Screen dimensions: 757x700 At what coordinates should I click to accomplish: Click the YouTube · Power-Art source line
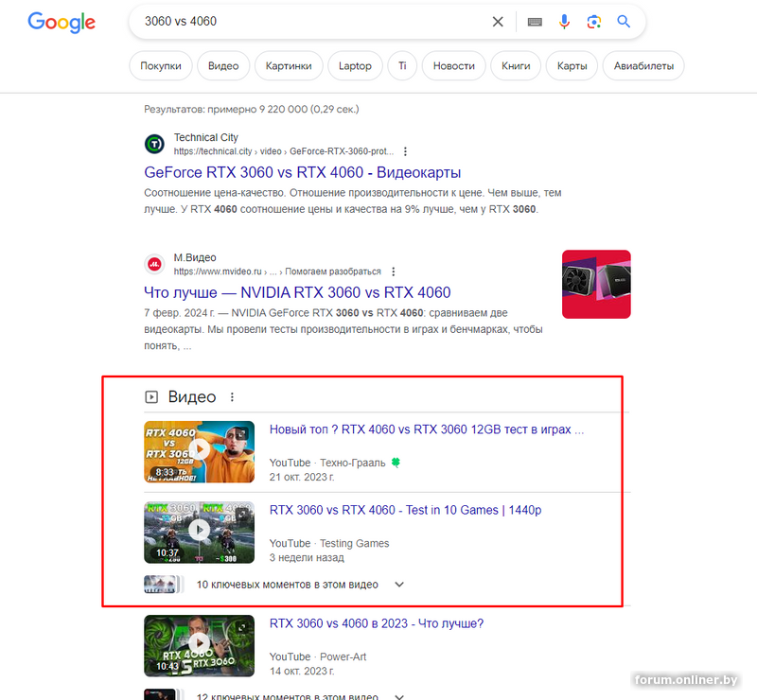pyautogui.click(x=318, y=657)
